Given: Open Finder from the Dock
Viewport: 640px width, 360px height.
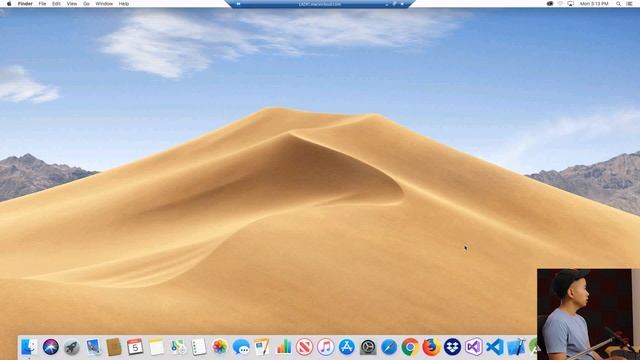Looking at the screenshot, I should pyautogui.click(x=29, y=347).
